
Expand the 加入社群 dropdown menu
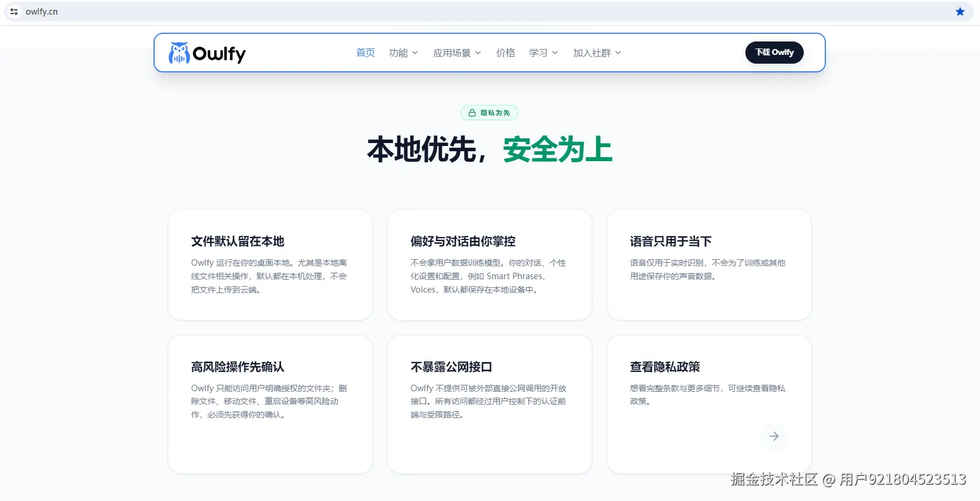tap(597, 53)
